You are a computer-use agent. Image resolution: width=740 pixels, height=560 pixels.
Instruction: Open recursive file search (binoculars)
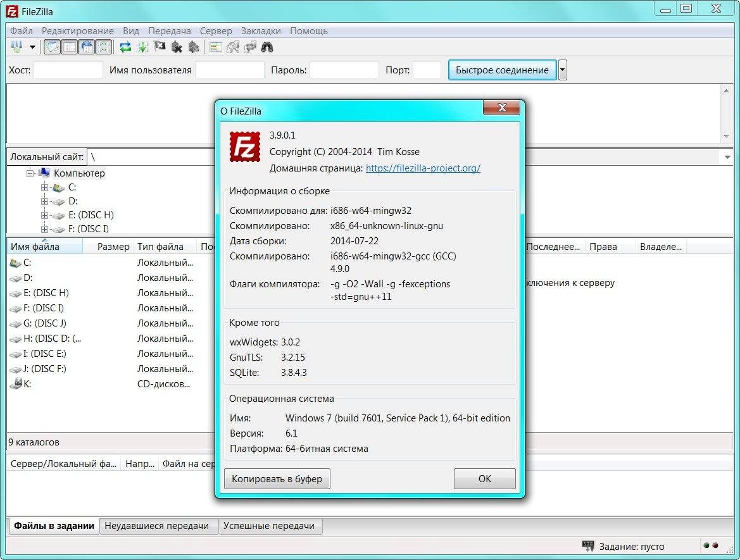point(267,47)
